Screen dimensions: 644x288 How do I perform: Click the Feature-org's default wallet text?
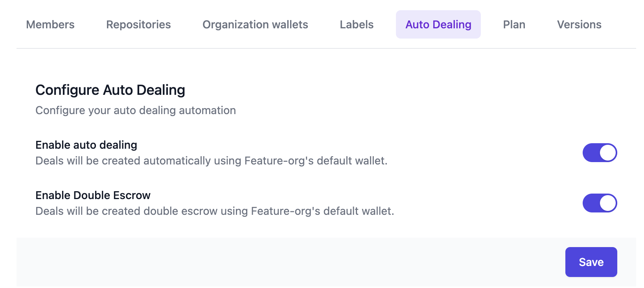318,161
